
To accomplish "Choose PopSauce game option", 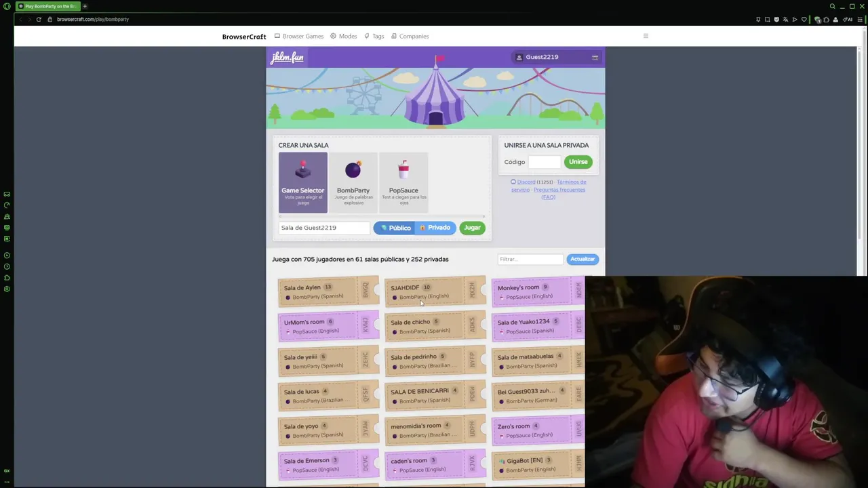I will click(x=403, y=182).
